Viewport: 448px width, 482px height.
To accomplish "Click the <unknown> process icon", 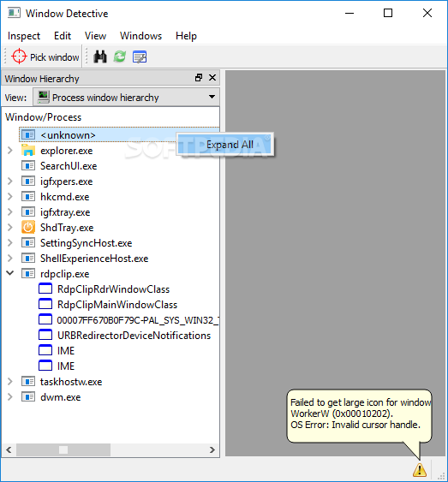I will [x=28, y=135].
